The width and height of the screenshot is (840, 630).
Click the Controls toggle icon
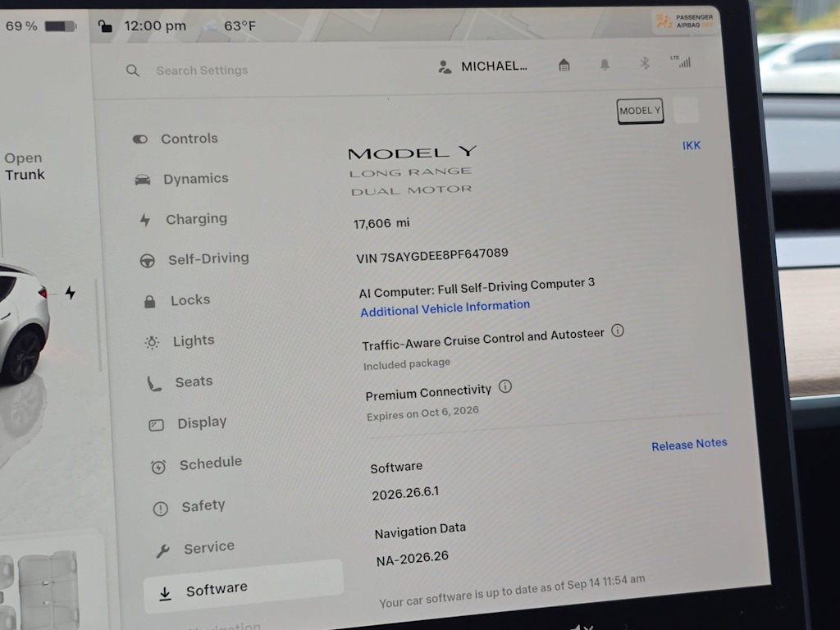[140, 139]
